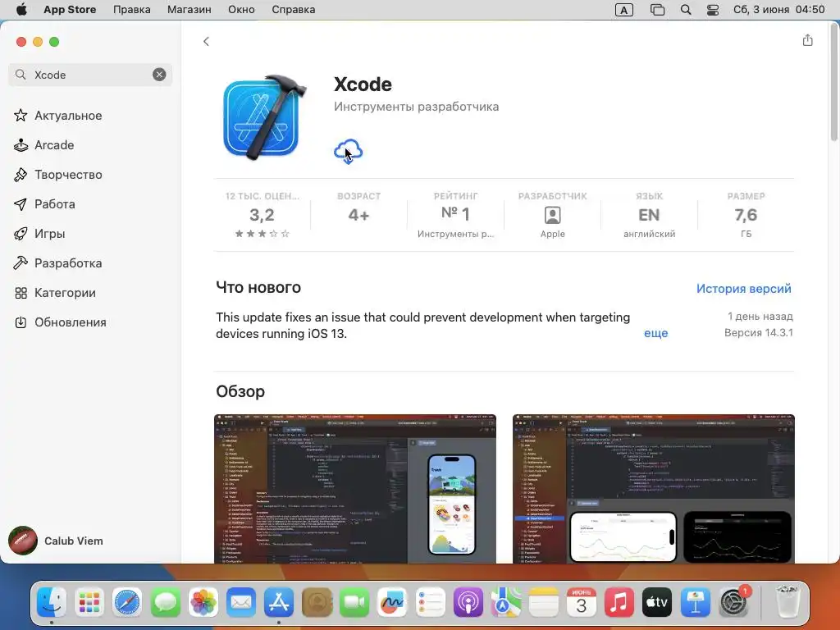Image resolution: width=840 pixels, height=630 pixels.
Task: Click the 3,2 rating value
Action: coord(262,215)
